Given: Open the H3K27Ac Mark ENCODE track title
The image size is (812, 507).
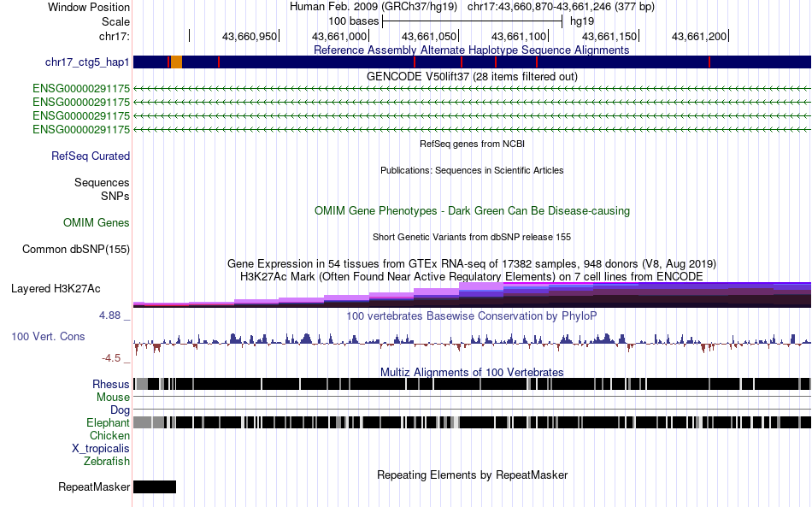Looking at the screenshot, I should [x=472, y=276].
